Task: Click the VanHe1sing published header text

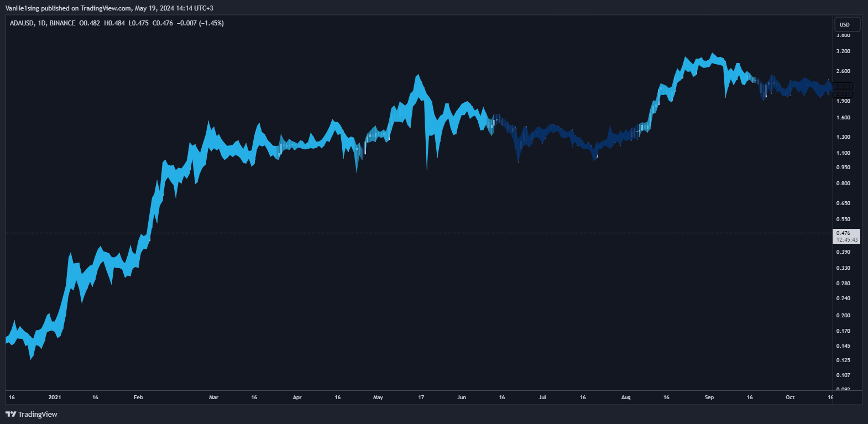Action: coord(109,8)
